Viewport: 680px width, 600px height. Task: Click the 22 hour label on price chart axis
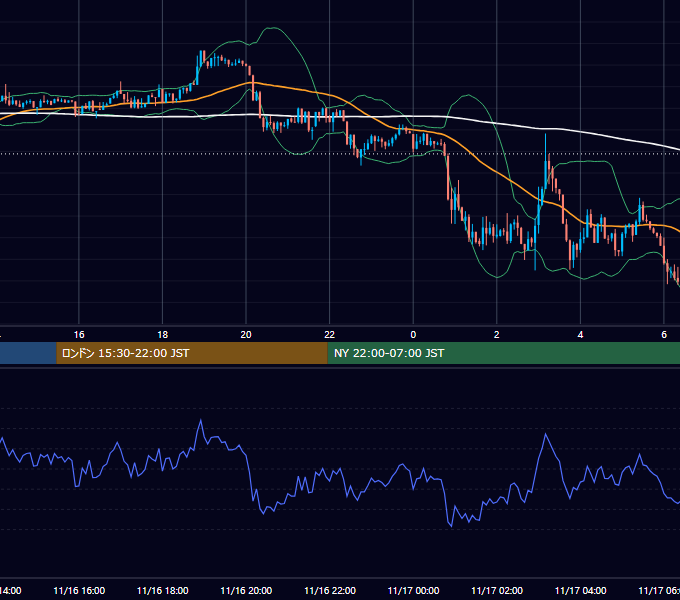(x=330, y=335)
